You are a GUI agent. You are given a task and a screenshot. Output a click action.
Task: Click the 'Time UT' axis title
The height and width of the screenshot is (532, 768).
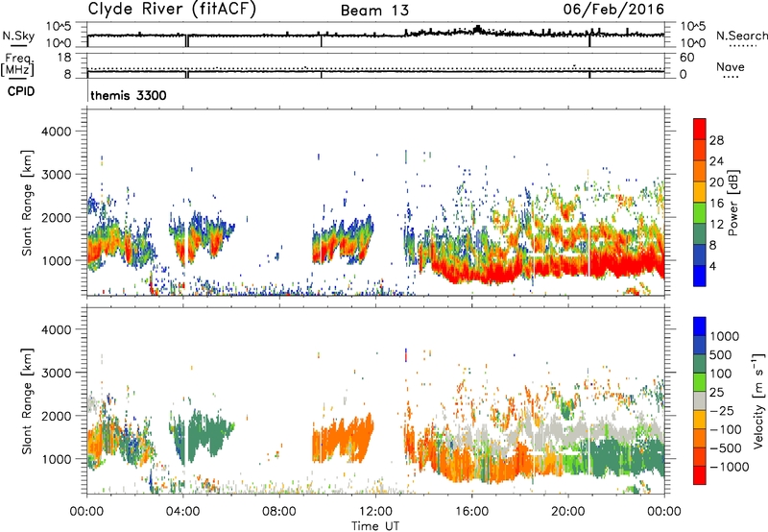coord(375,526)
